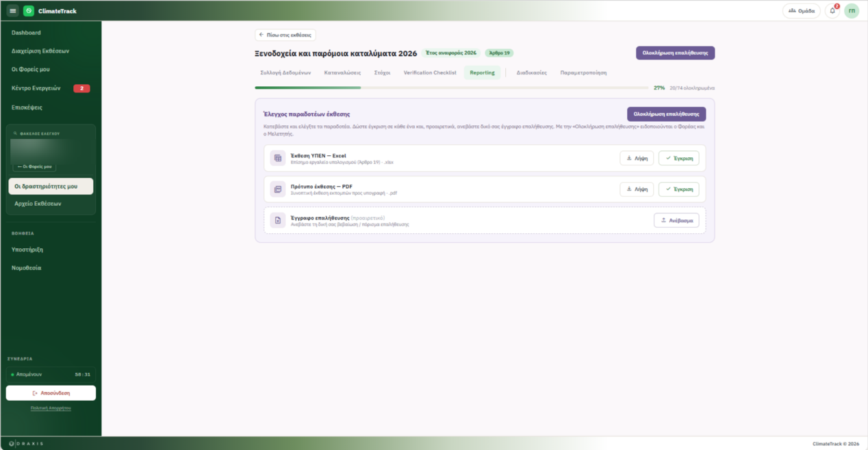Go back via Πίσω στις εκθέσεις

[x=285, y=35]
